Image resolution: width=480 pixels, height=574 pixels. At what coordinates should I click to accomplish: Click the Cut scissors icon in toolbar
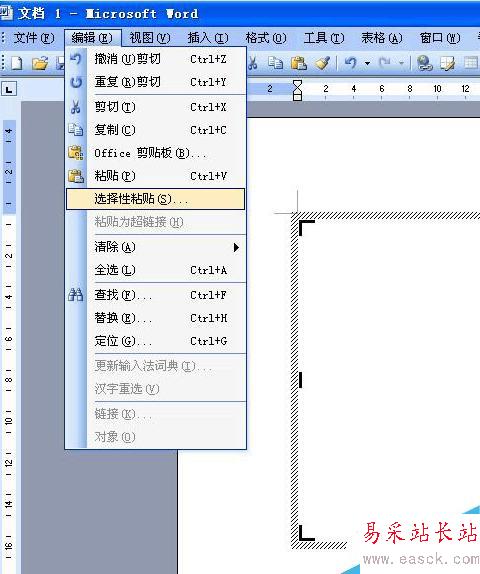(253, 63)
